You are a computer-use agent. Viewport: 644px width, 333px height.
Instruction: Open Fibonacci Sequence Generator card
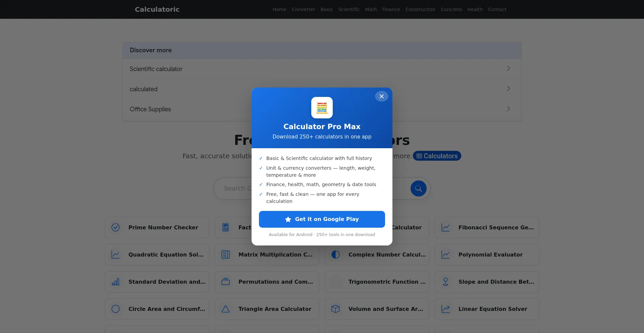[x=487, y=227]
